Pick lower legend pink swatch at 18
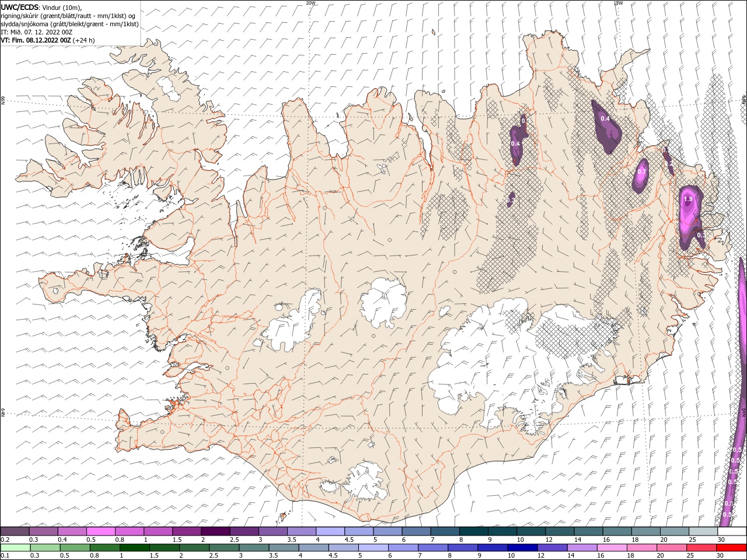747x560 pixels. click(641, 548)
